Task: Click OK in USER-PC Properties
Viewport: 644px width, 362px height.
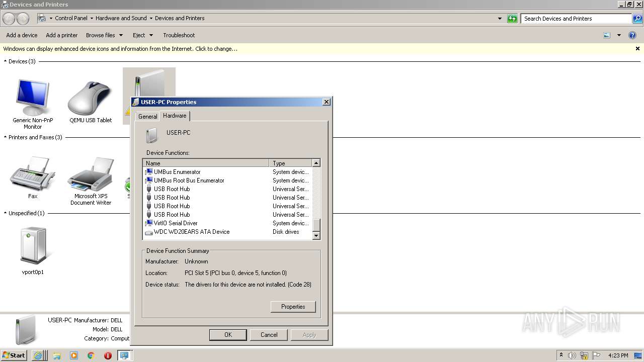Action: click(228, 335)
